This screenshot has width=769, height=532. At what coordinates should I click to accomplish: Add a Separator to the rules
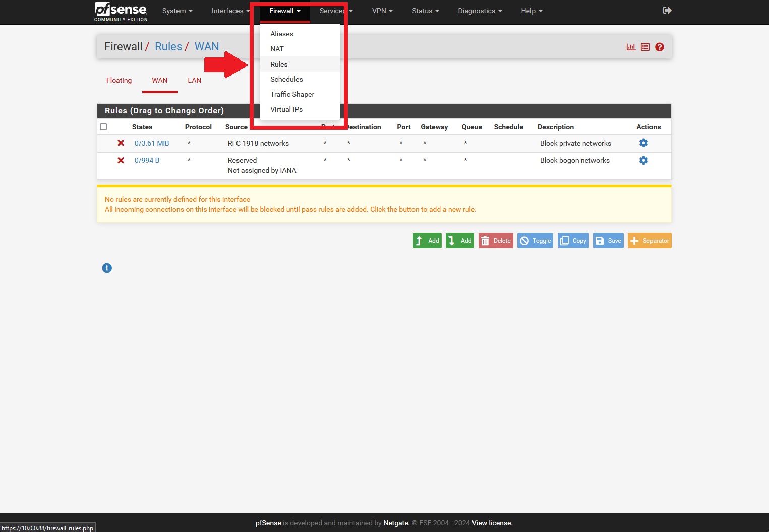(x=649, y=241)
